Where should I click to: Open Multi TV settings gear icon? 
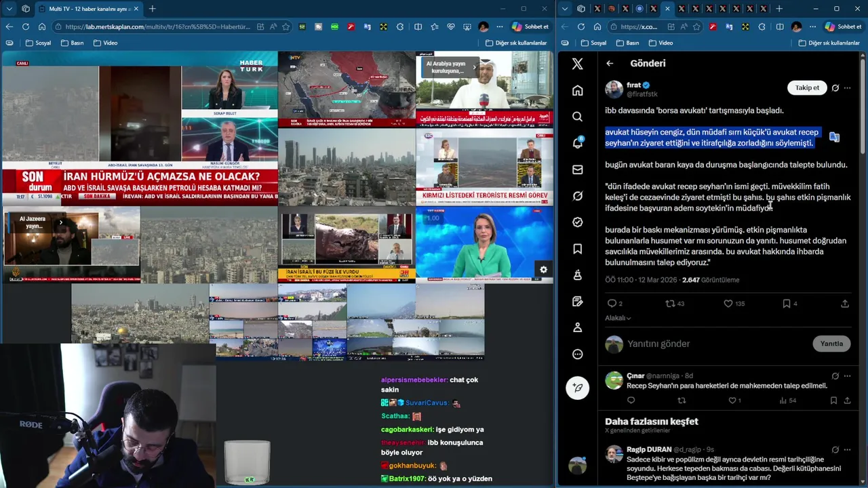pos(543,270)
